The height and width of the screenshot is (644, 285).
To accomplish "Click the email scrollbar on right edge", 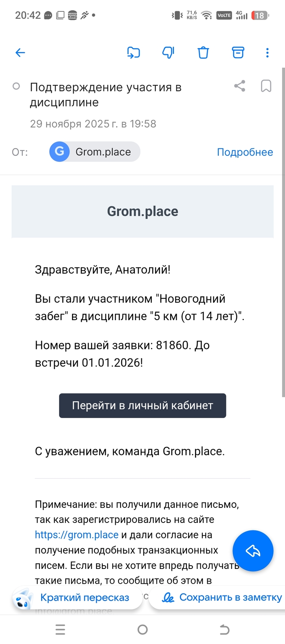I will 283,232.
